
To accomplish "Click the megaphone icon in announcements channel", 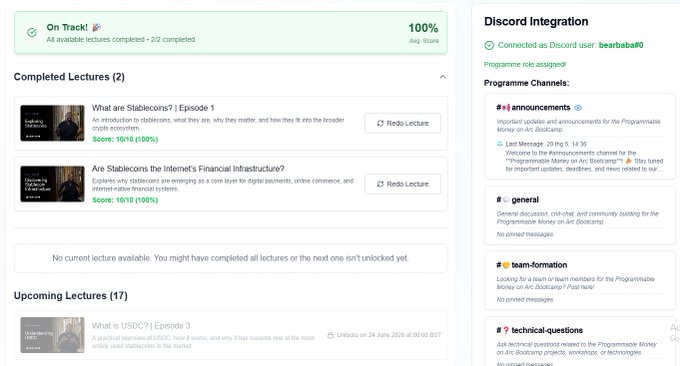I will [506, 108].
